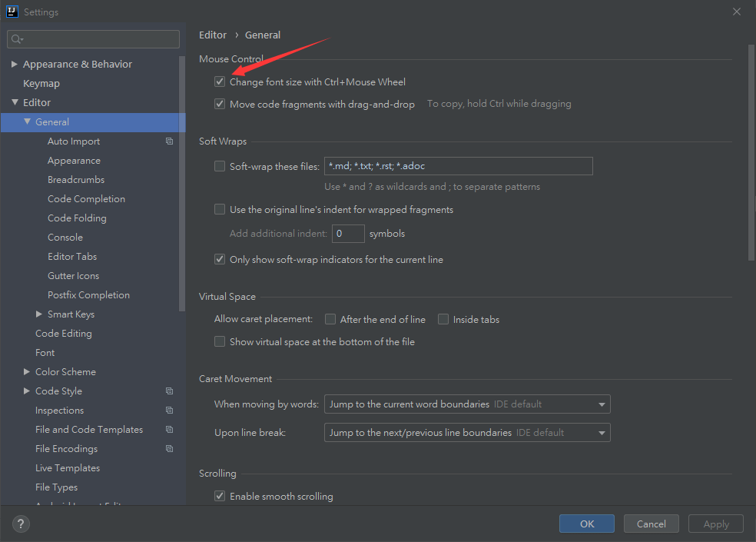Click the OK button
Viewport: 756px width, 542px height.
coord(586,524)
